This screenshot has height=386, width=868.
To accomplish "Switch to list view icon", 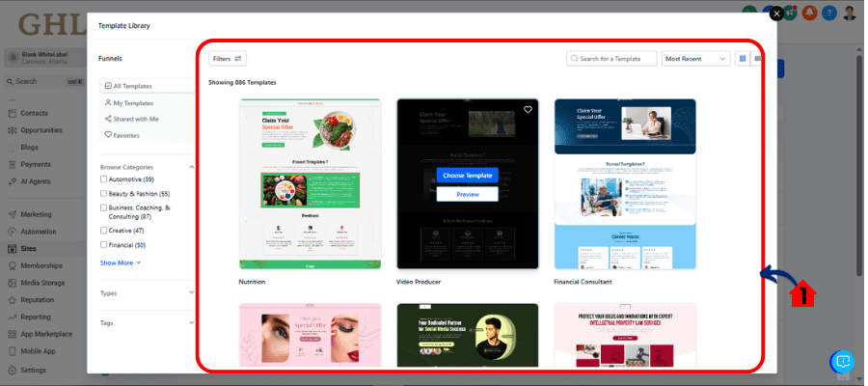I will [757, 59].
